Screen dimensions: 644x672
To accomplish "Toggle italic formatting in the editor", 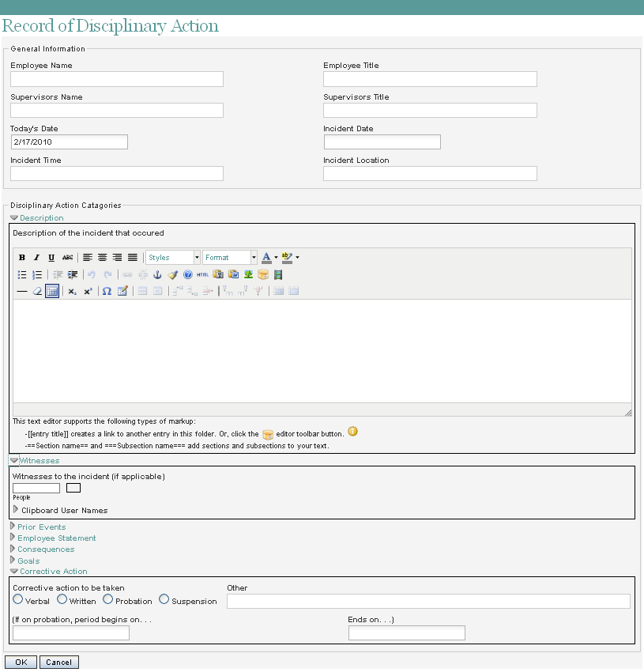I will coord(37,258).
